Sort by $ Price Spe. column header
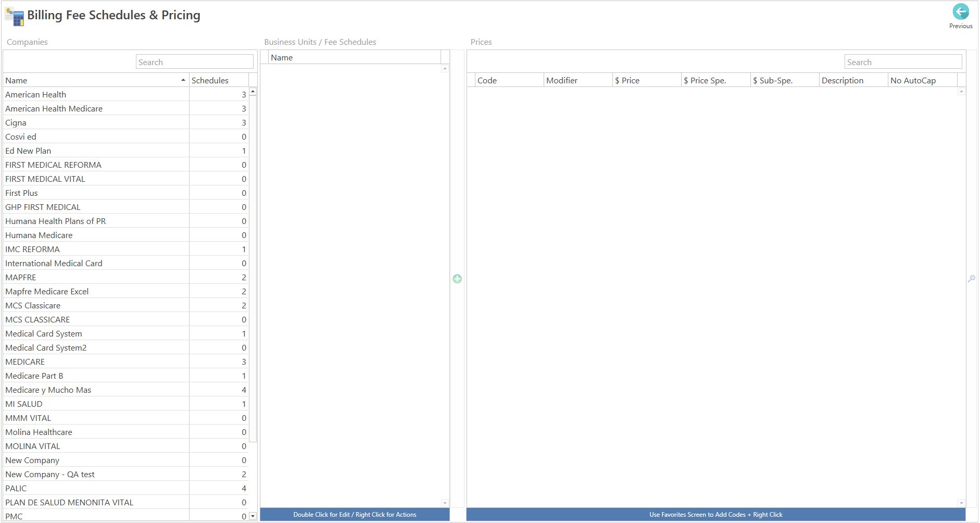The width and height of the screenshot is (980, 523). click(x=716, y=80)
